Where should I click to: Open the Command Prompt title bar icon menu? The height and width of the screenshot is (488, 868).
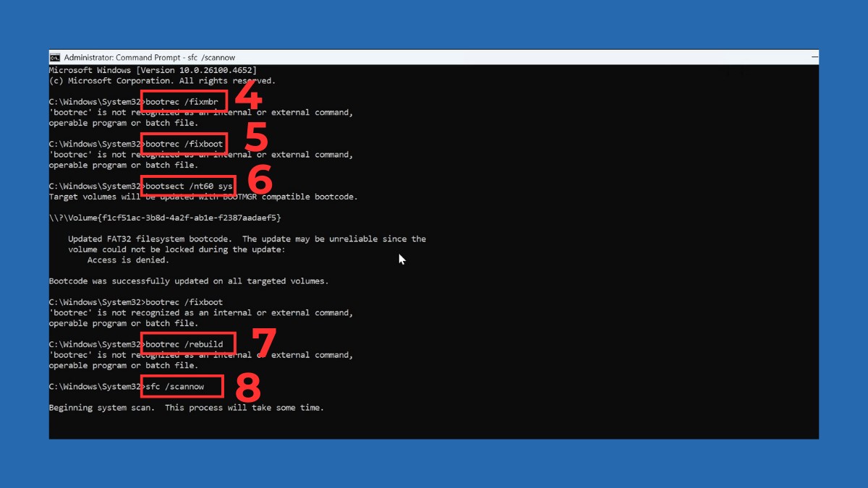(x=54, y=57)
